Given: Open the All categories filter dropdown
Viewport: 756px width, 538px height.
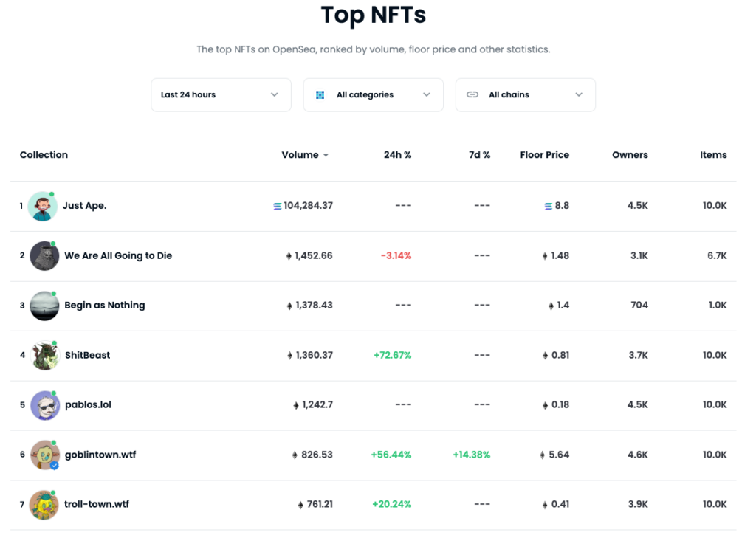Looking at the screenshot, I should [373, 95].
